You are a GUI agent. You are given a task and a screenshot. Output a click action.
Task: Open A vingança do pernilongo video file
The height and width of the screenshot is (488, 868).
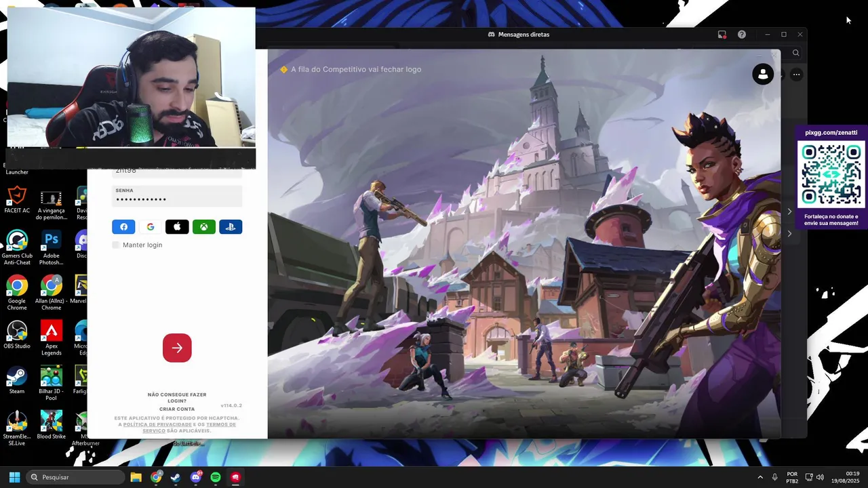[x=52, y=205]
